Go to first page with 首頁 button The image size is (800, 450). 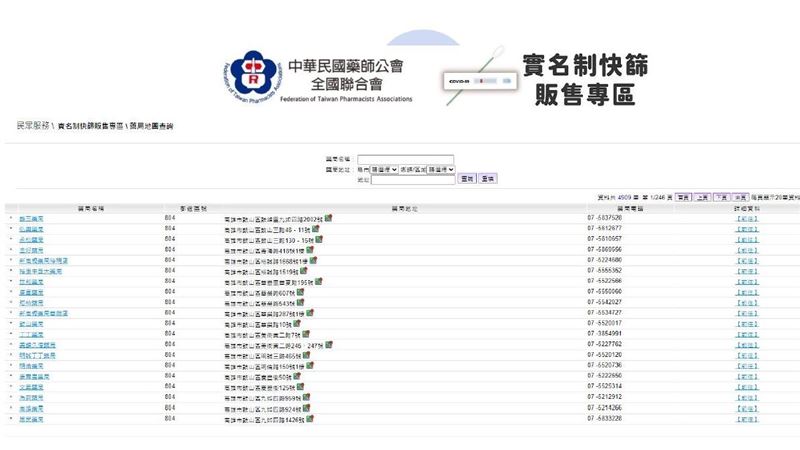click(x=683, y=197)
